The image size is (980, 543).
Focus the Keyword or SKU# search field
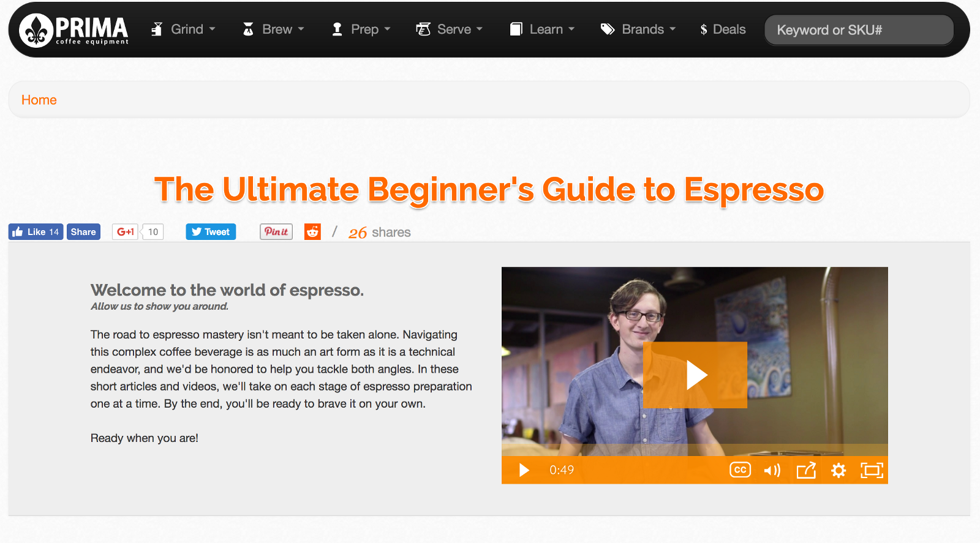click(x=859, y=30)
